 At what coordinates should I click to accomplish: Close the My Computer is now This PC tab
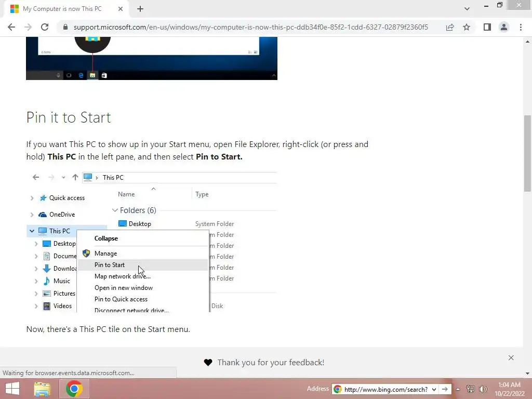click(121, 9)
